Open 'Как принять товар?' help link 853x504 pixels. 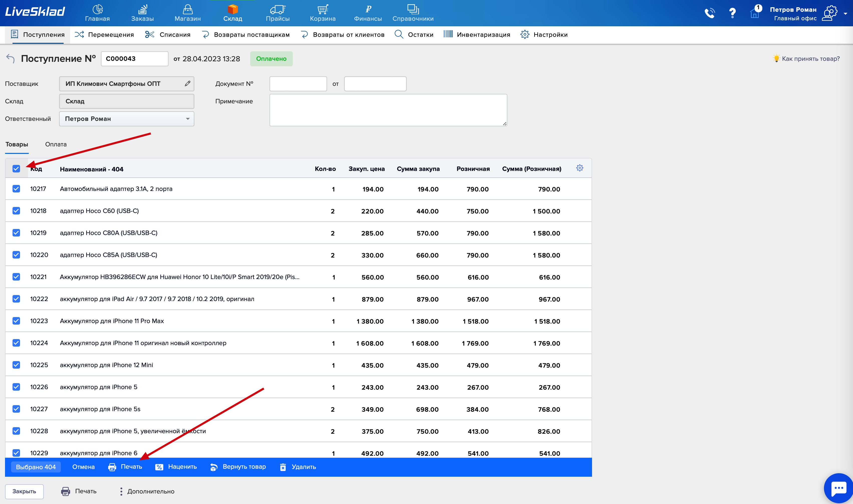click(x=806, y=58)
